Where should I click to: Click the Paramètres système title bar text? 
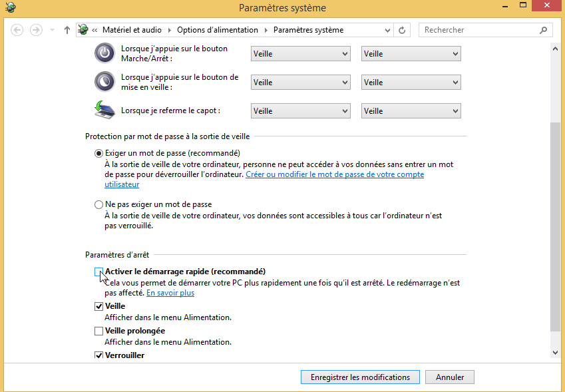click(282, 7)
